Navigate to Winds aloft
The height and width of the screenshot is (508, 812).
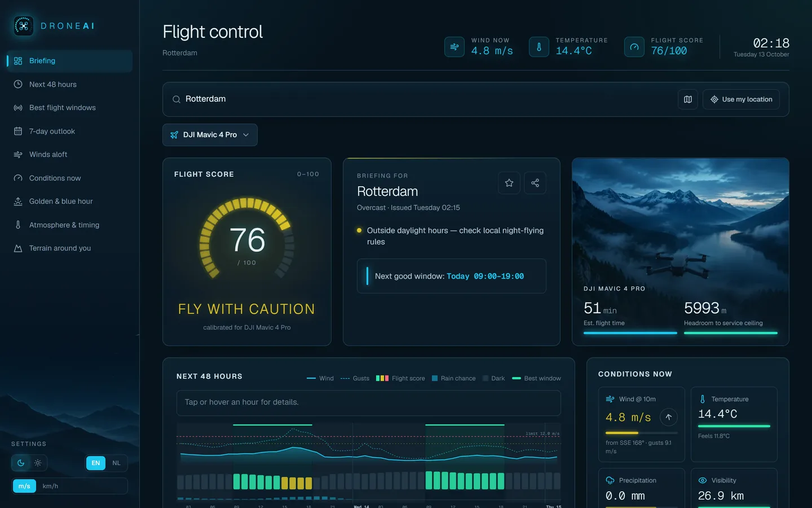tap(69, 155)
